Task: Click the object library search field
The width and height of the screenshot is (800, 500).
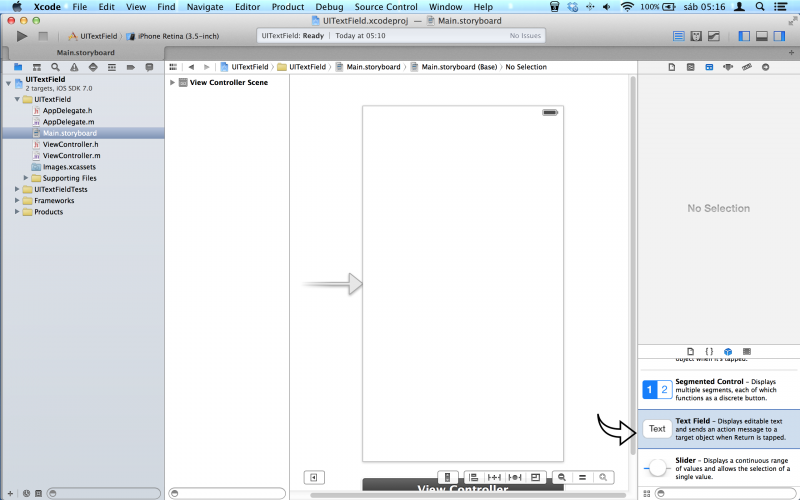Action: click(727, 493)
